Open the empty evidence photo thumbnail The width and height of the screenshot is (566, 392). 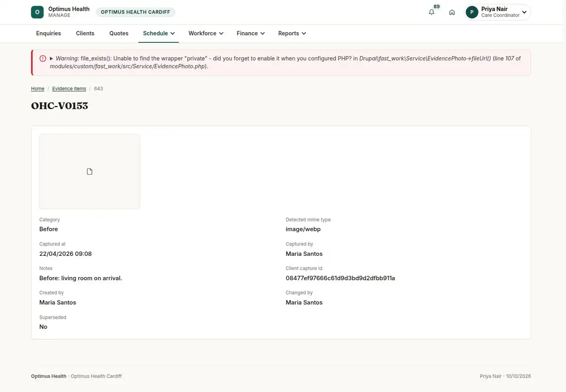(90, 171)
